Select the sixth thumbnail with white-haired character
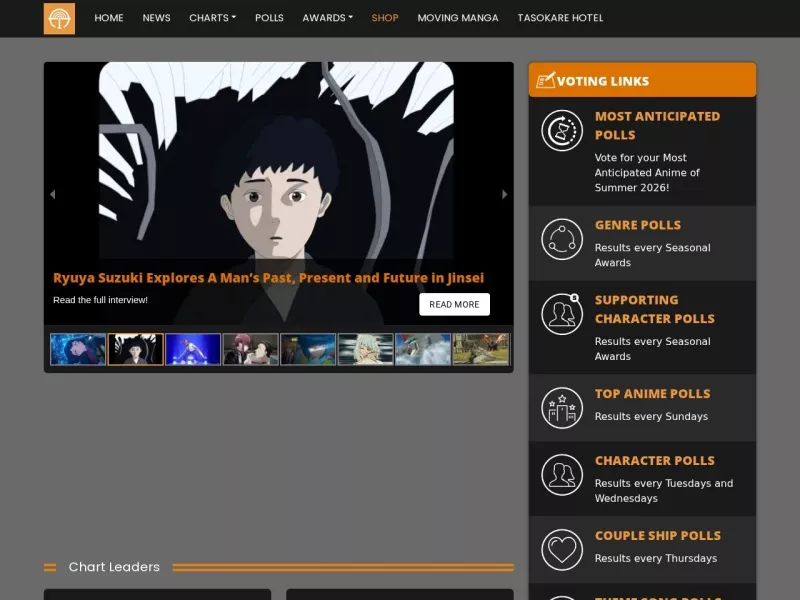Image resolution: width=800 pixels, height=600 pixels. pyautogui.click(x=366, y=349)
